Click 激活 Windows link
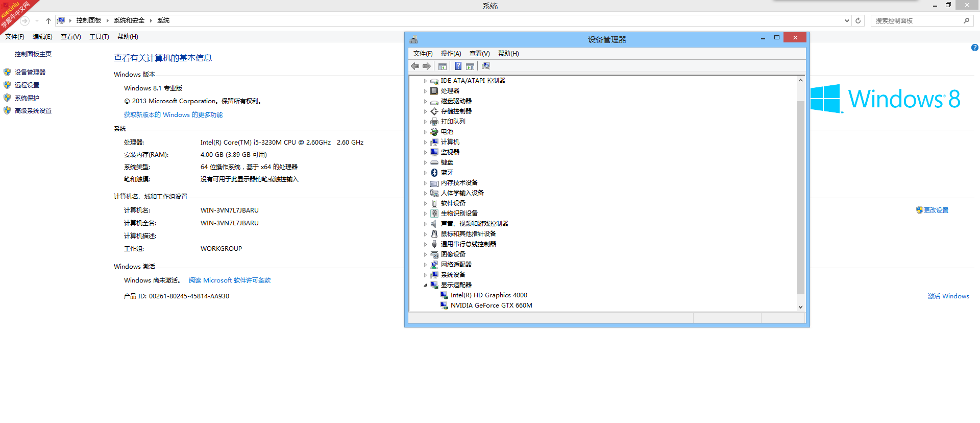This screenshot has height=423, width=980. tap(948, 296)
